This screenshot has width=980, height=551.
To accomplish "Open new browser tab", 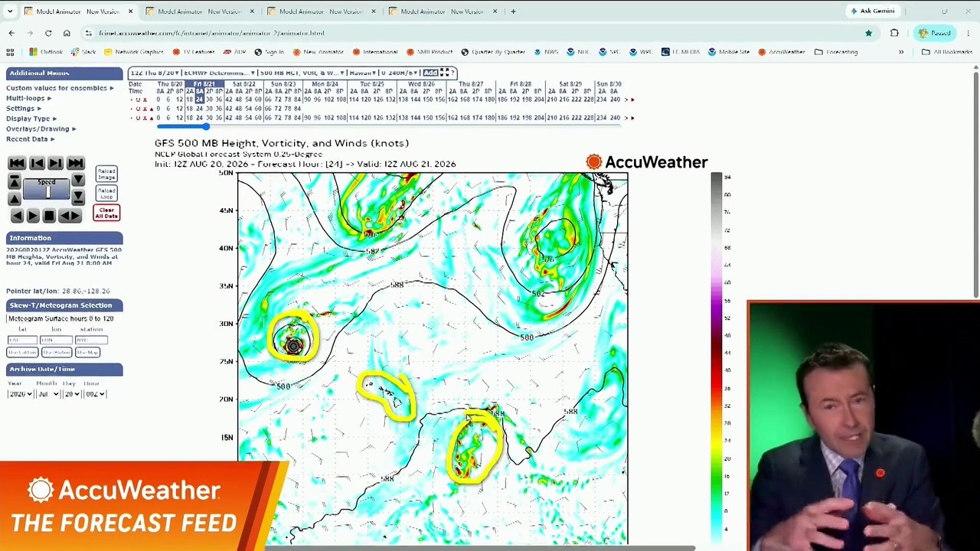I will pos(513,11).
